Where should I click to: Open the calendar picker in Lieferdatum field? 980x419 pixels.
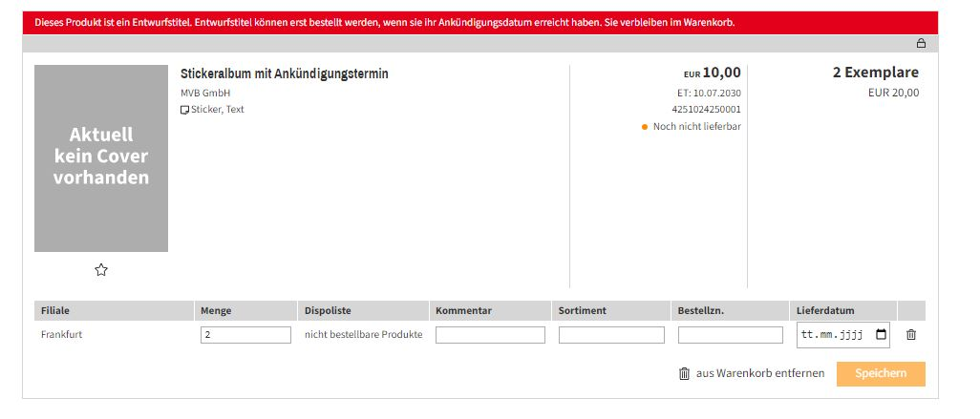(x=881, y=335)
